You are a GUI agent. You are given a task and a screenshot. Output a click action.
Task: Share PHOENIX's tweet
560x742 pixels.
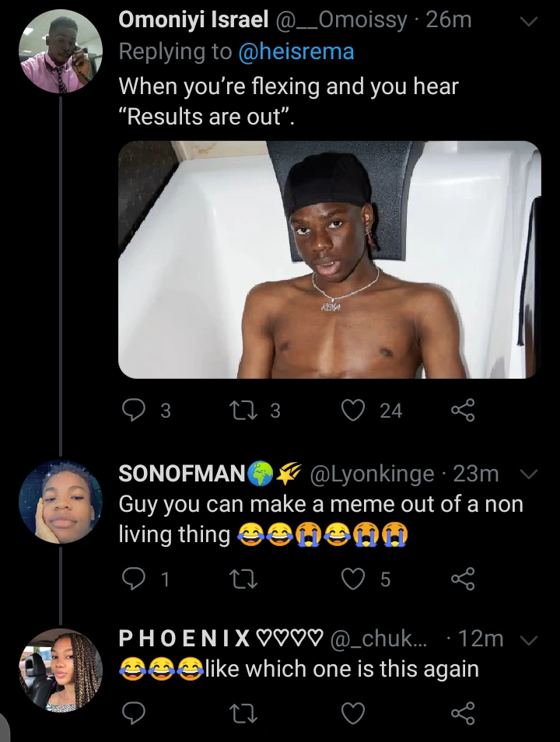(x=463, y=713)
